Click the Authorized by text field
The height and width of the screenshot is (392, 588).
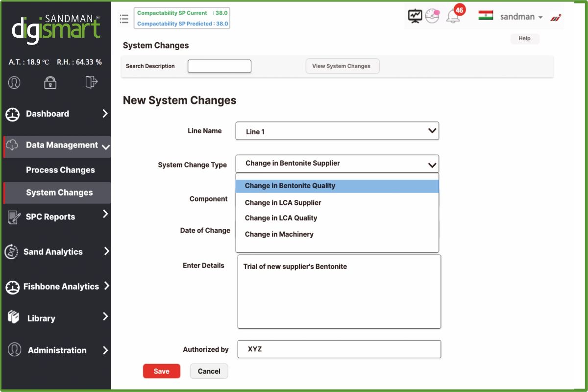pos(339,349)
